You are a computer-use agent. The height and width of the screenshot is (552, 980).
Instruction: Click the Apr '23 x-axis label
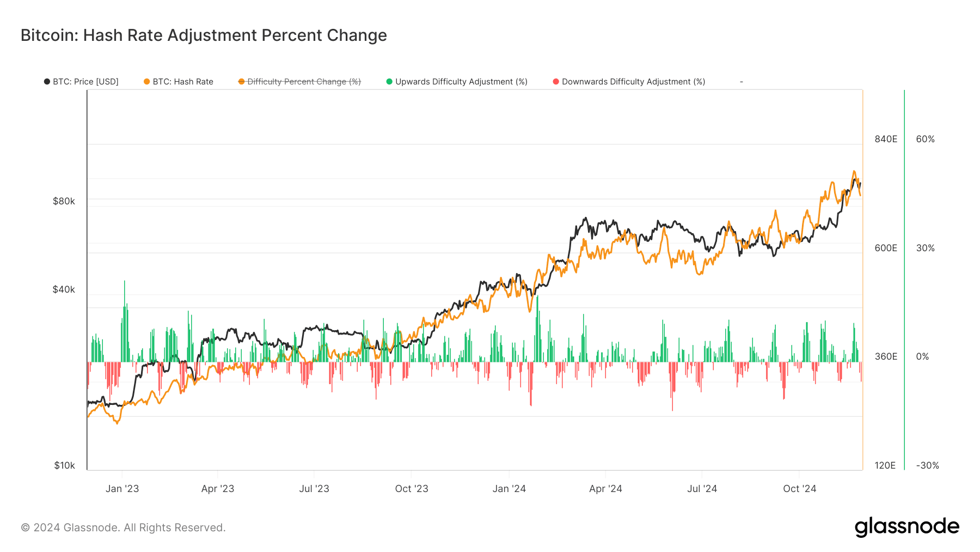coord(218,489)
